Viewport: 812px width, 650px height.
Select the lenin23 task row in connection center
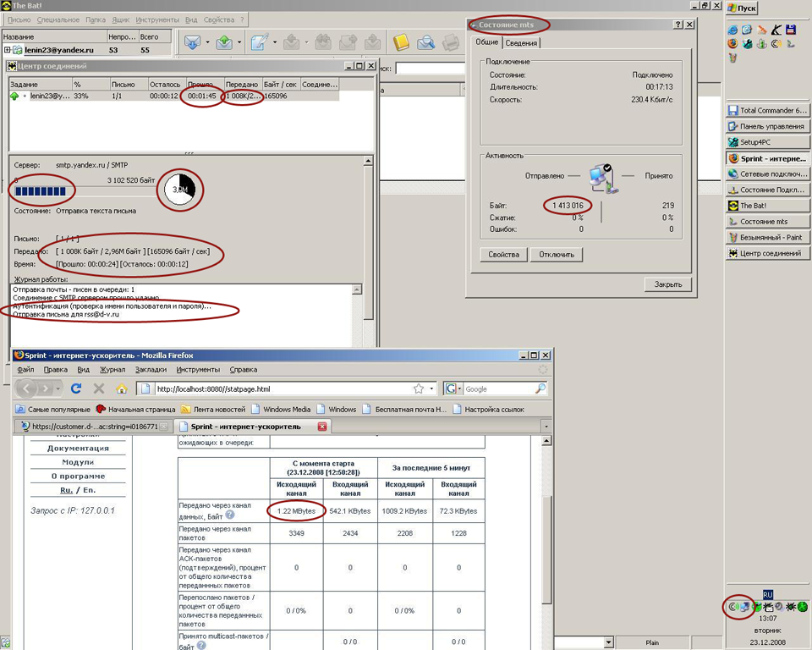[x=174, y=96]
